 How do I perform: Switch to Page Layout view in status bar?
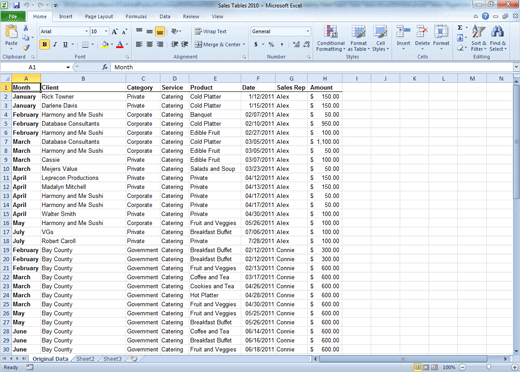(x=426, y=367)
